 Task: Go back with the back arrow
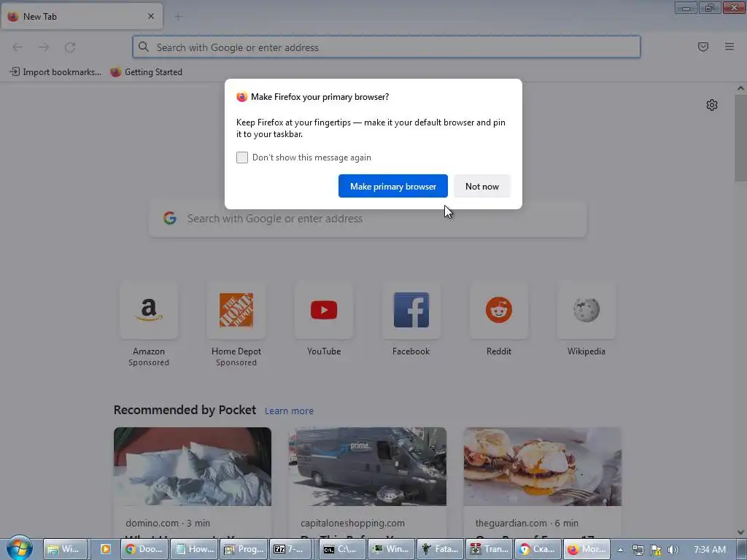pos(18,47)
